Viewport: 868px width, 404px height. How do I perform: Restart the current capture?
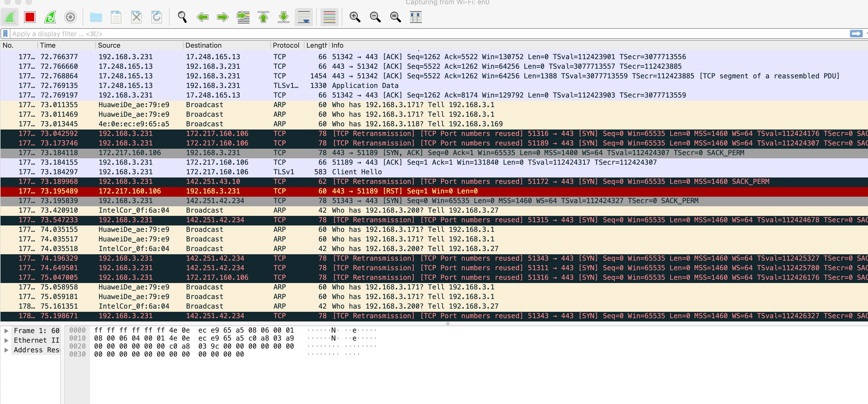50,17
